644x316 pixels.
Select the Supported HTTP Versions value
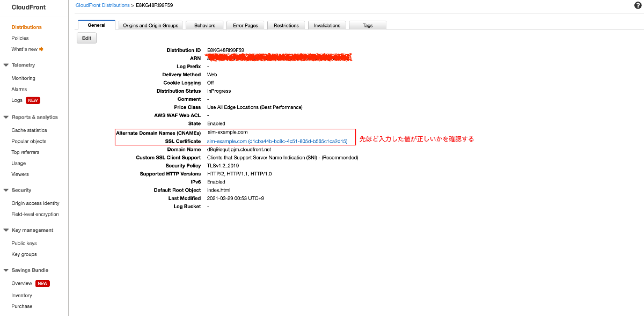pyautogui.click(x=239, y=174)
